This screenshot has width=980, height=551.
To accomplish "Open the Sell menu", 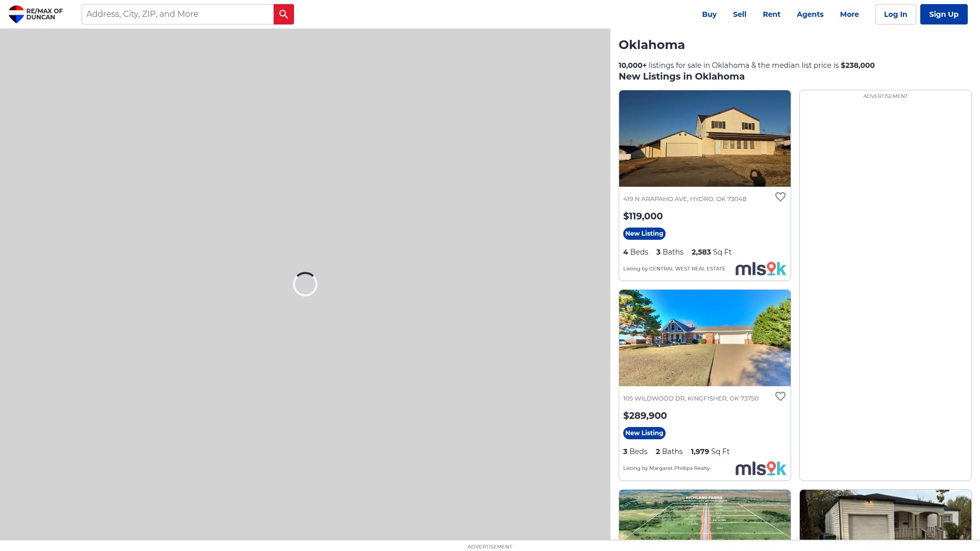I will 740,14.
